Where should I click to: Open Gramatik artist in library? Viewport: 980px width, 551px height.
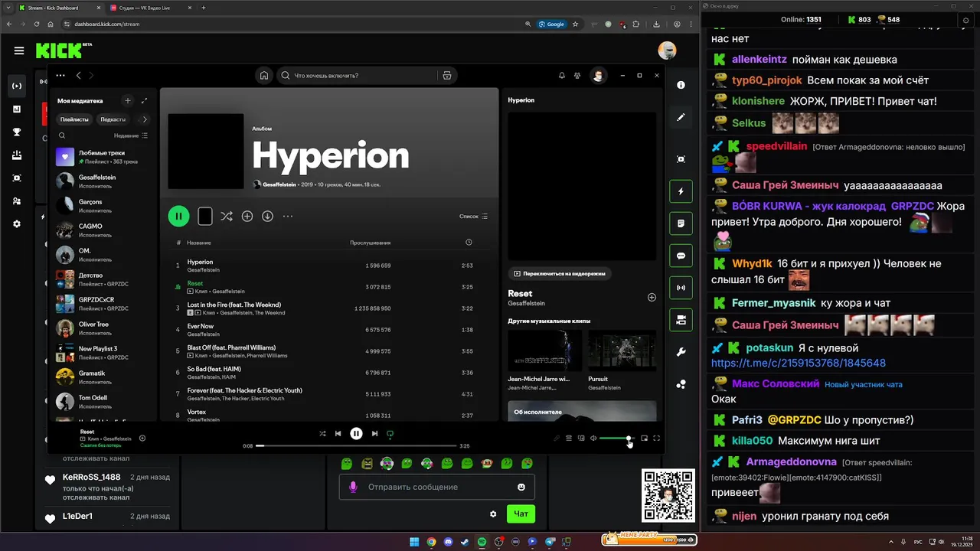[103, 377]
